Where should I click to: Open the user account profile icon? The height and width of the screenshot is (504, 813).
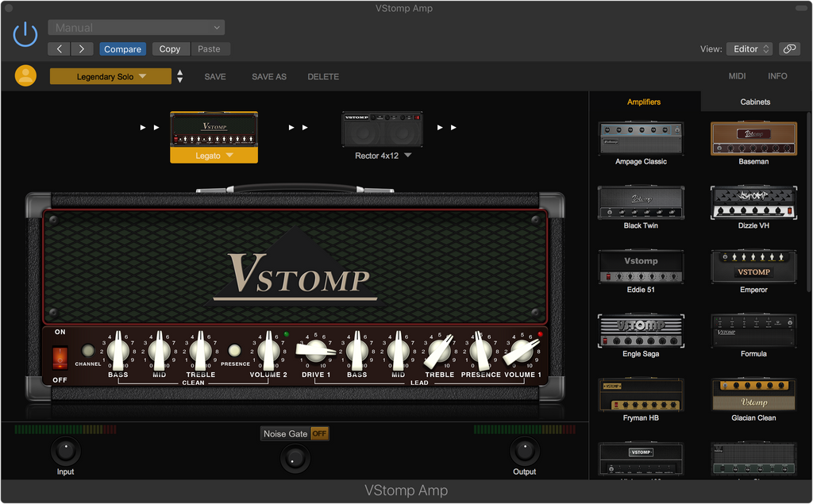click(25, 76)
